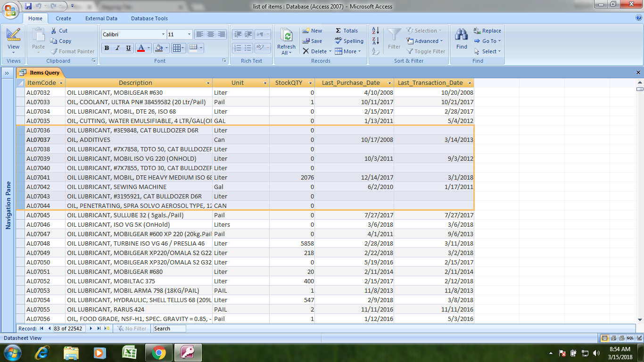Toggle the Totals row
The width and height of the screenshot is (644, 362).
tap(346, 31)
